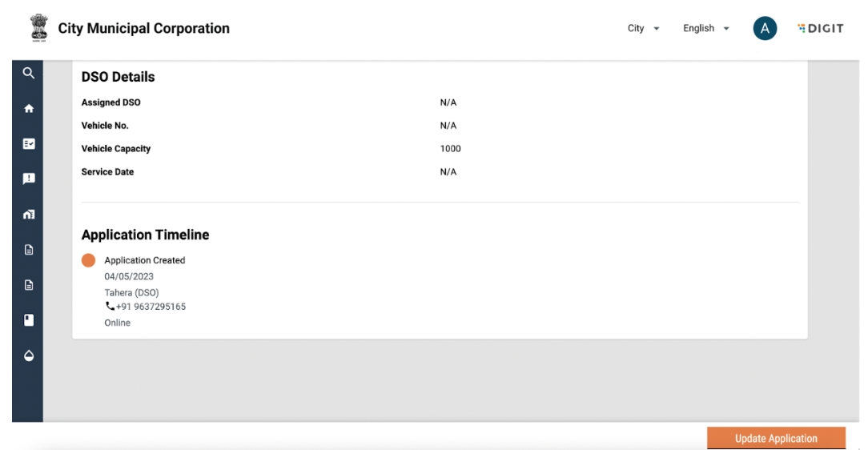Image resolution: width=868 pixels, height=450 pixels.
Task: Expand the City dropdown
Action: click(x=643, y=29)
